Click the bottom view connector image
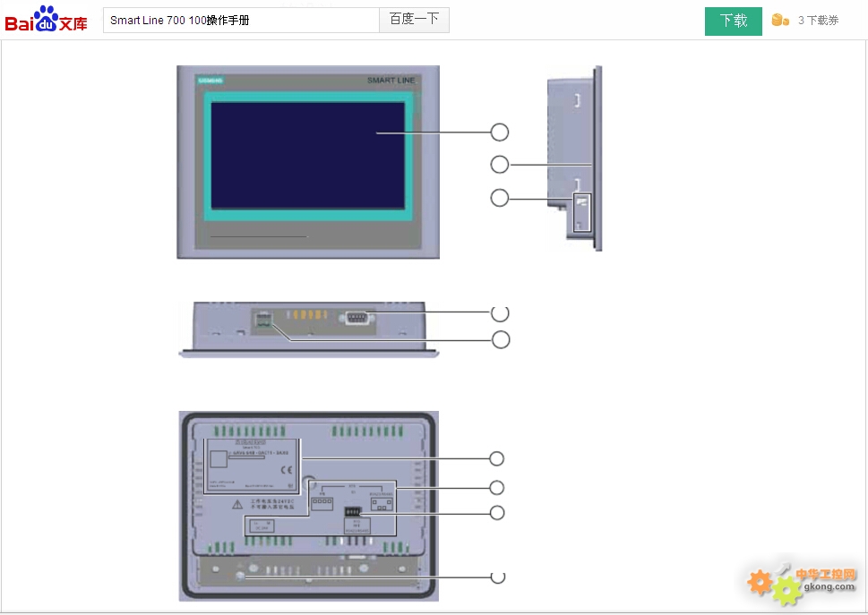The width and height of the screenshot is (868, 615). tap(309, 329)
